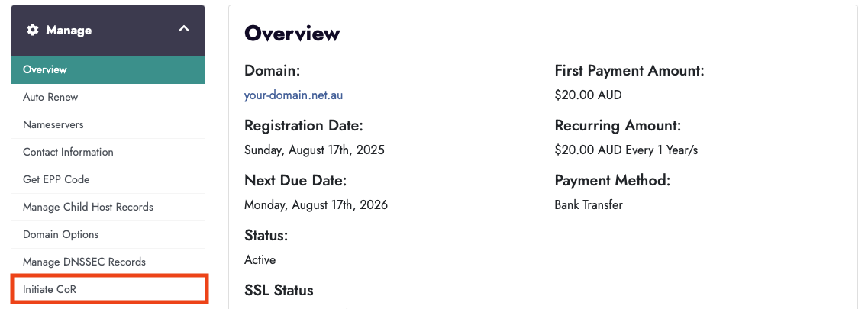Image resolution: width=868 pixels, height=309 pixels.
Task: Click the gear icon in Manage header
Action: pos(32,30)
